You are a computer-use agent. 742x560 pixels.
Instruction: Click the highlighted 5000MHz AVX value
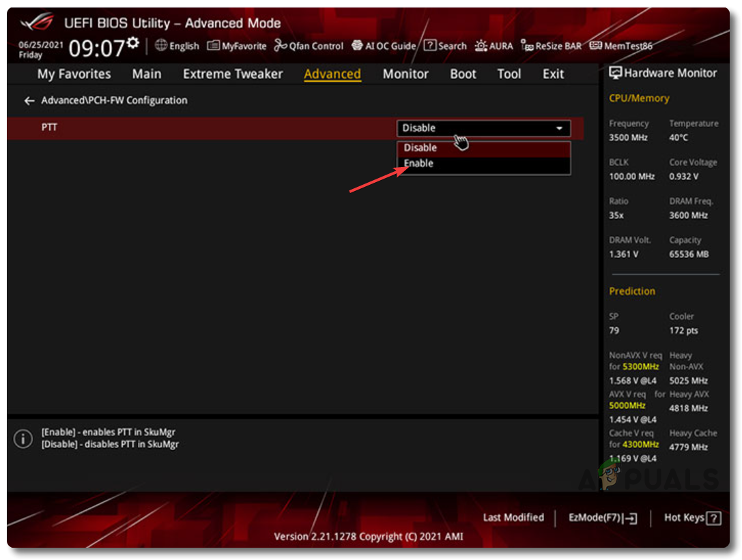point(627,405)
